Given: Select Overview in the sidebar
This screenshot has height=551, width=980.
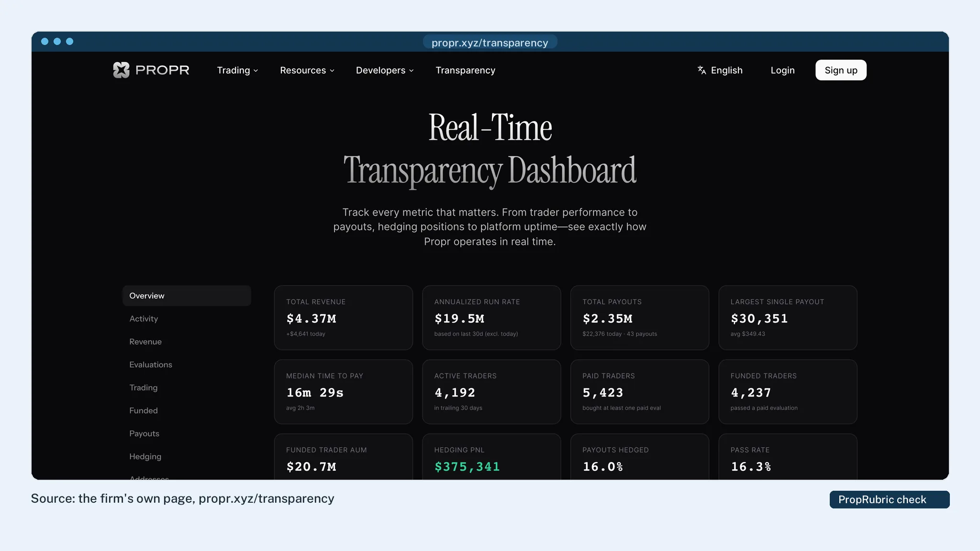Looking at the screenshot, I should pos(187,296).
